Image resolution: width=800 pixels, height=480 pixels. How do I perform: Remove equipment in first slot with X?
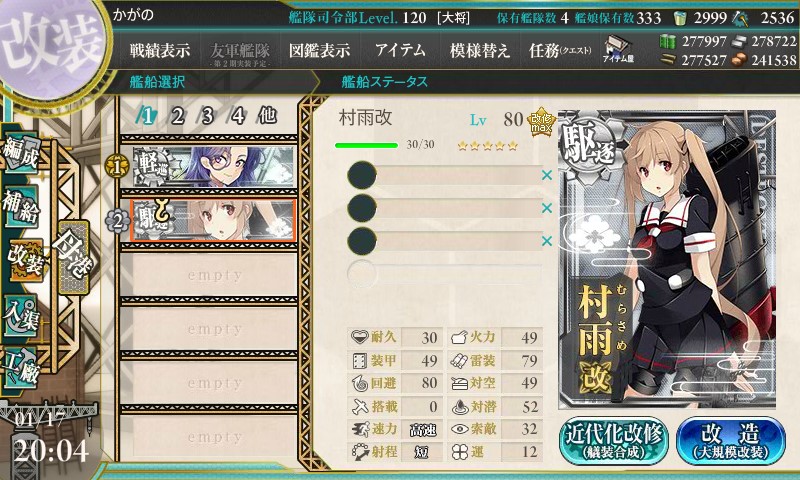(x=546, y=175)
